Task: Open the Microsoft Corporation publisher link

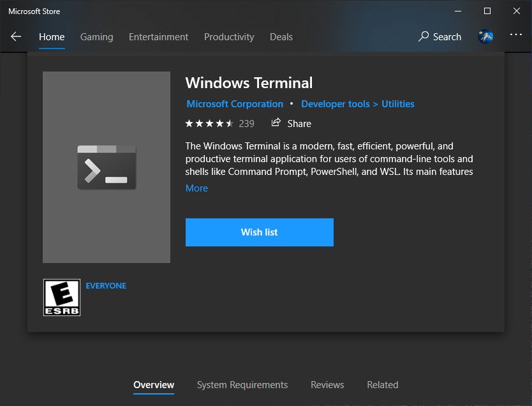Action: [x=235, y=104]
